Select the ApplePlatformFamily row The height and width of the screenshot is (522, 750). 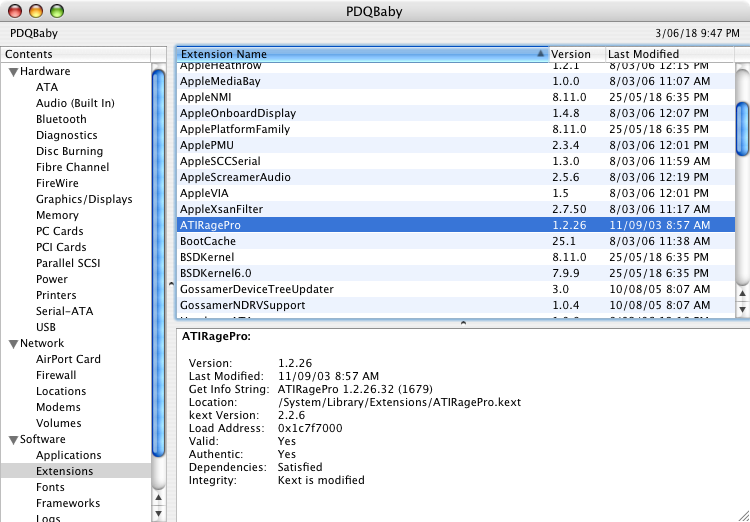[456, 129]
